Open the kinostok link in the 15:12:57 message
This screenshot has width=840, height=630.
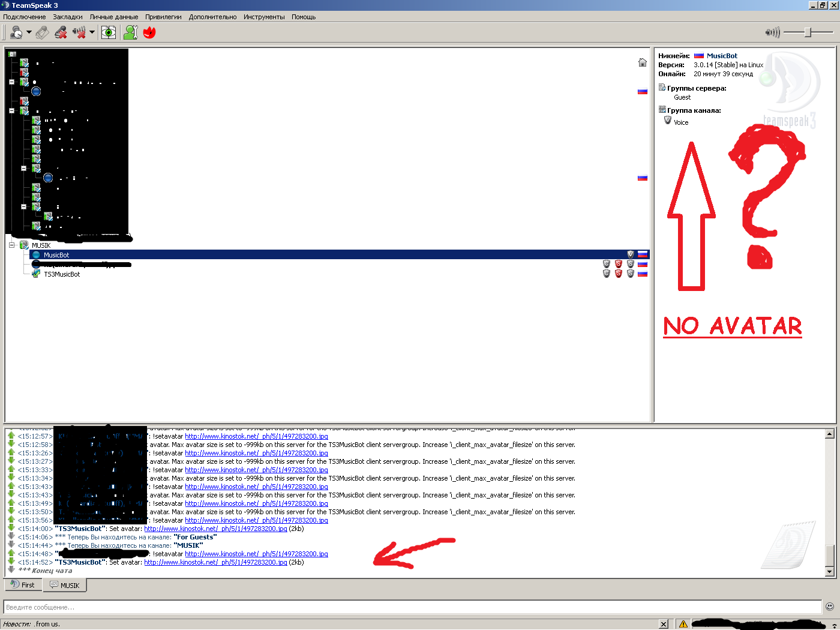(x=256, y=436)
